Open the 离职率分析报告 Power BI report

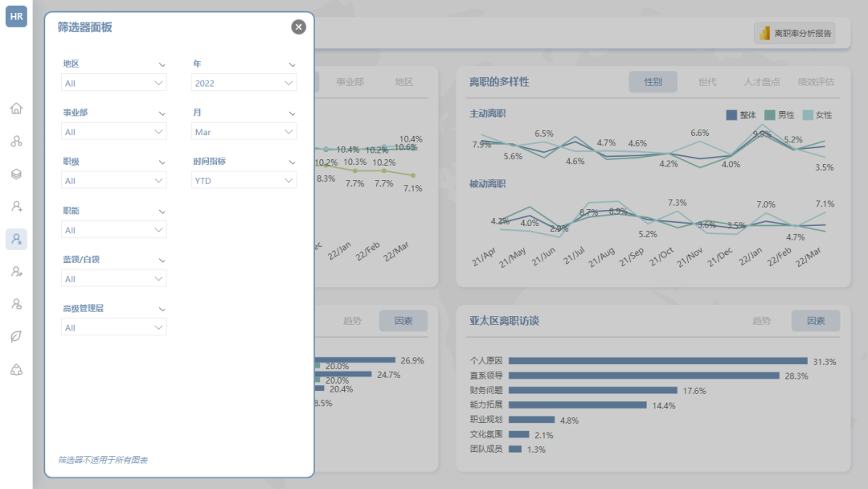(x=794, y=33)
